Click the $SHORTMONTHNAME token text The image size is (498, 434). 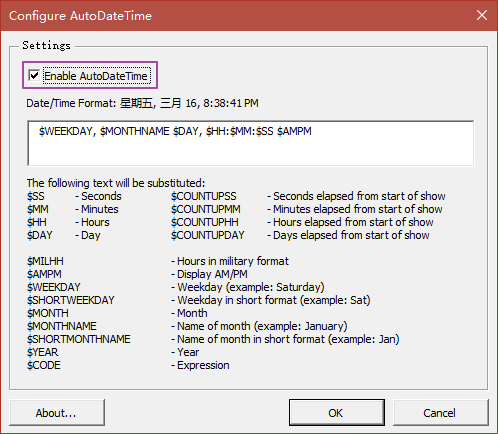(79, 339)
